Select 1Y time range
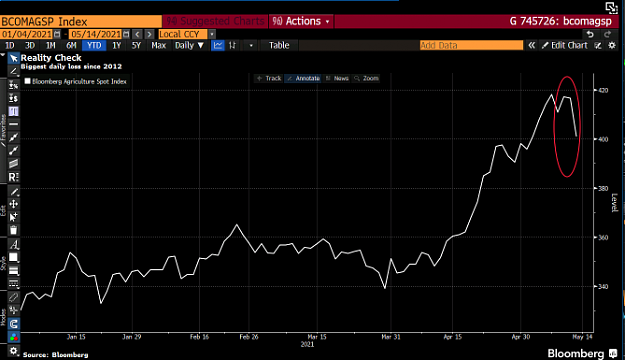Image resolution: width=625 pixels, height=360 pixels. click(x=116, y=45)
